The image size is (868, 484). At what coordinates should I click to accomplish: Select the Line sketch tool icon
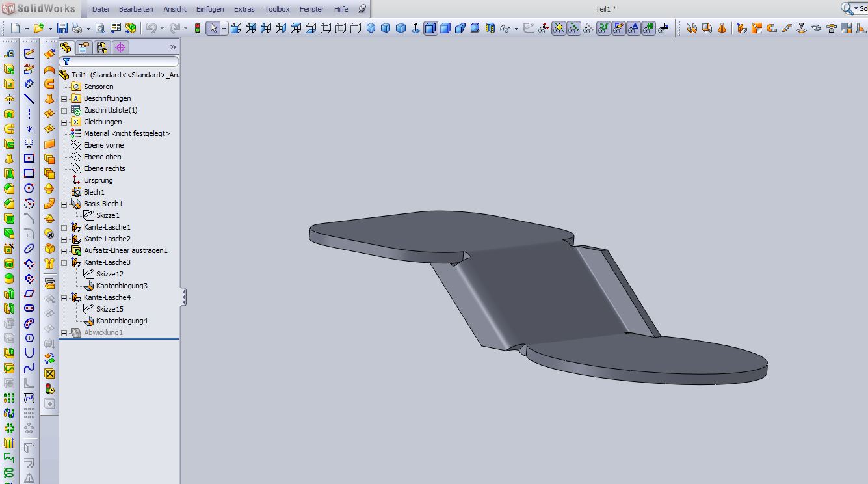(x=29, y=99)
